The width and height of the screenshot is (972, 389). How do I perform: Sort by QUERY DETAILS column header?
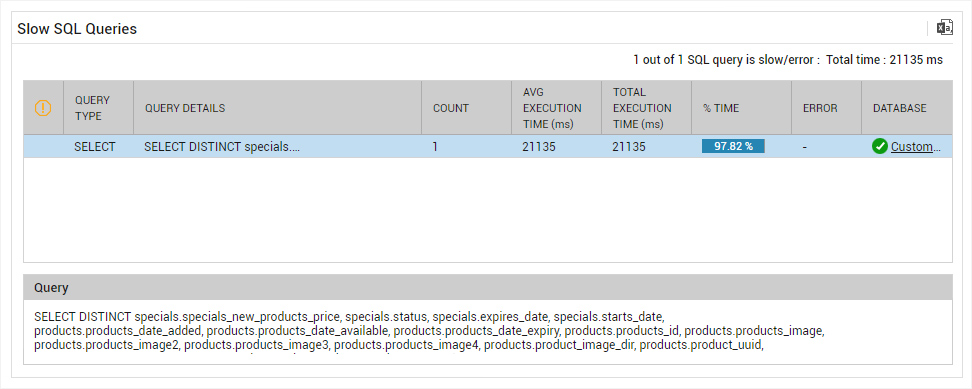tap(185, 108)
